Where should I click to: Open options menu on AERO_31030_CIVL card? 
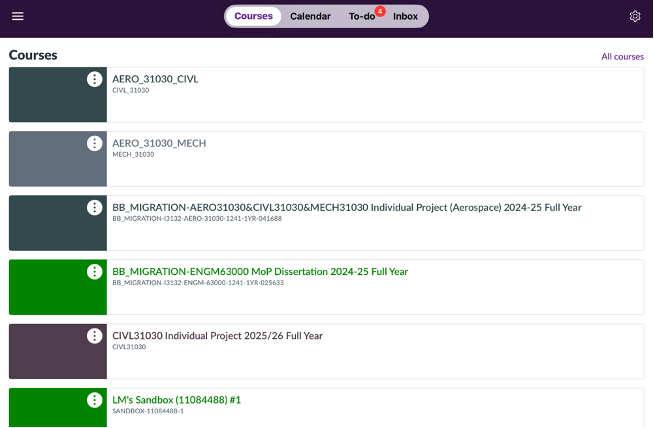click(x=94, y=80)
